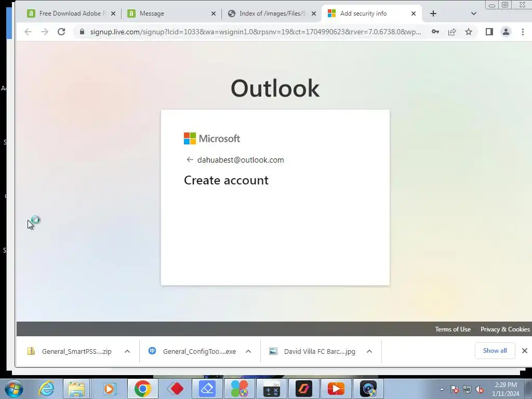Screen dimensions: 532x399
Task: Close the Free Download Adobe tab
Action: [113, 14]
